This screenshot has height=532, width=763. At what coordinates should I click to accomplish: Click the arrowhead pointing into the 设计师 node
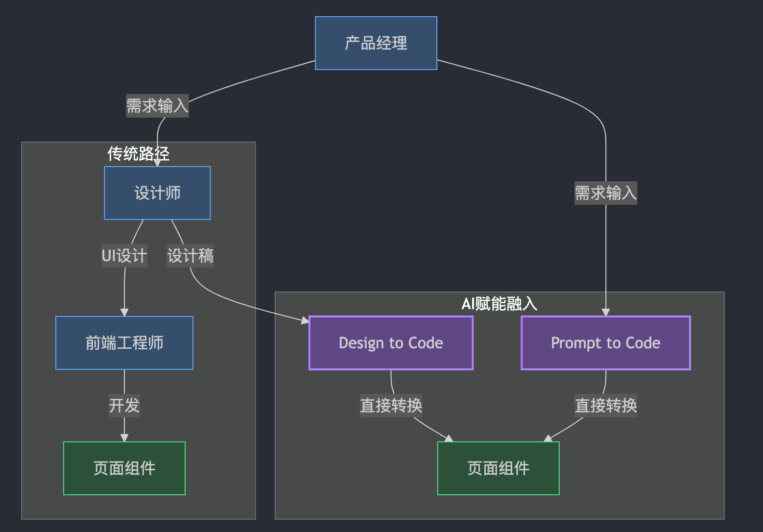157,163
